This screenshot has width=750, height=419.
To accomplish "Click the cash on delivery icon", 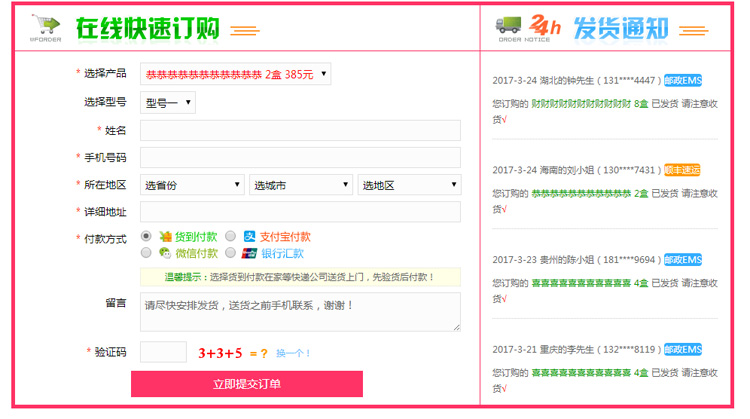I will [165, 236].
